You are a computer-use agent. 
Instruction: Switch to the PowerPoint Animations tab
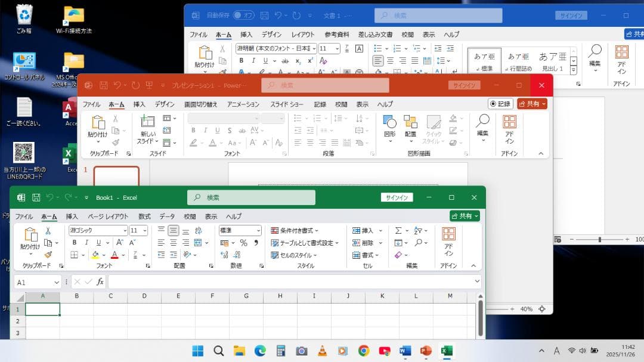(243, 104)
